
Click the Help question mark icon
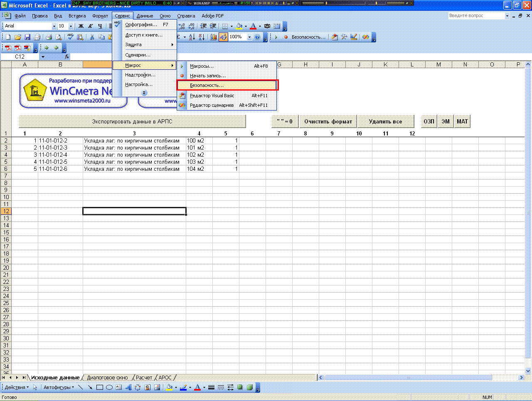(258, 37)
